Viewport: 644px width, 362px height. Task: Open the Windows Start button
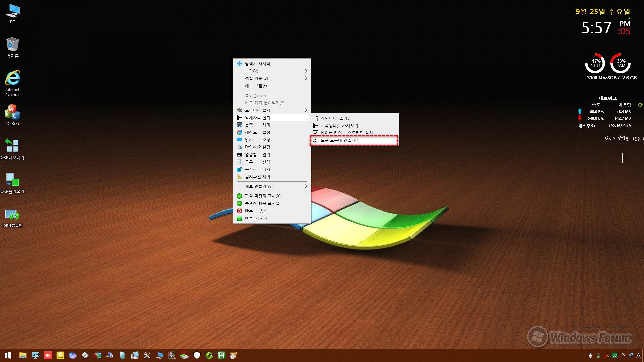8,355
